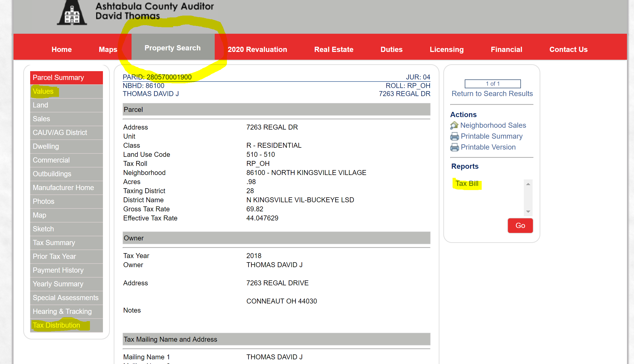The width and height of the screenshot is (634, 364).
Task: Navigate to the Licensing section
Action: [x=447, y=49]
